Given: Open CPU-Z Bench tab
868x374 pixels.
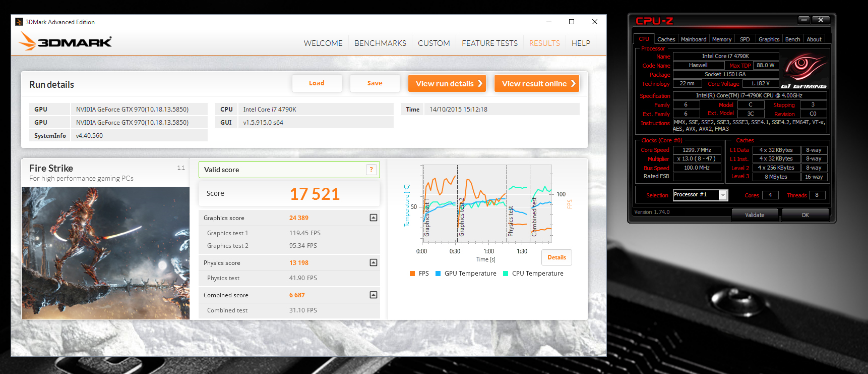Looking at the screenshot, I should tap(792, 39).
